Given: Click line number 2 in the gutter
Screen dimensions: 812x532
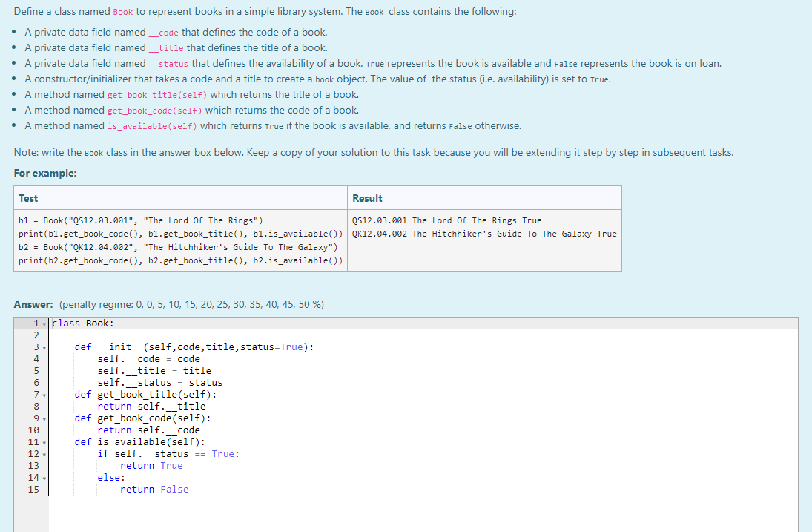Looking at the screenshot, I should coord(36,335).
